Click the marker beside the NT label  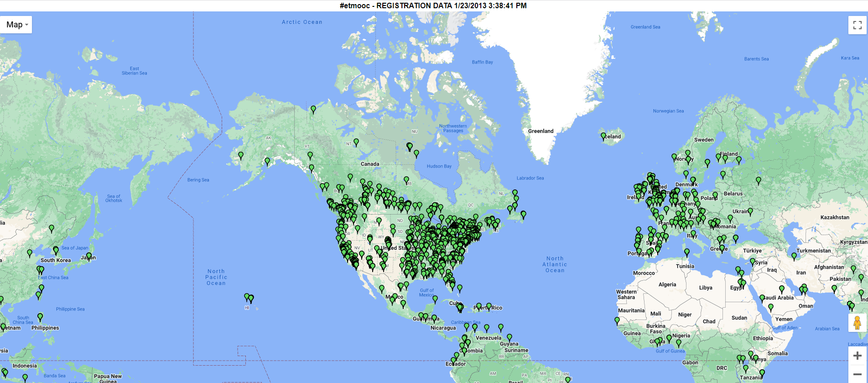click(356, 142)
